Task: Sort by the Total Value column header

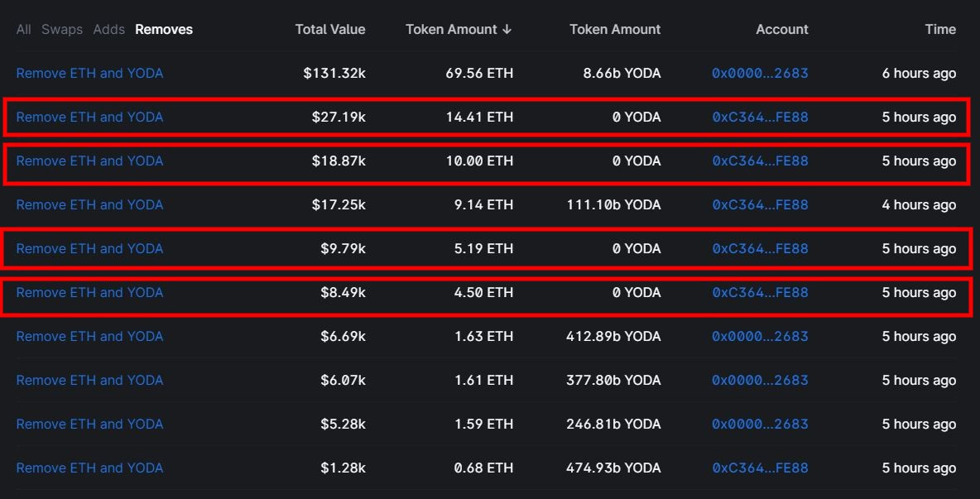Action: pyautogui.click(x=329, y=30)
